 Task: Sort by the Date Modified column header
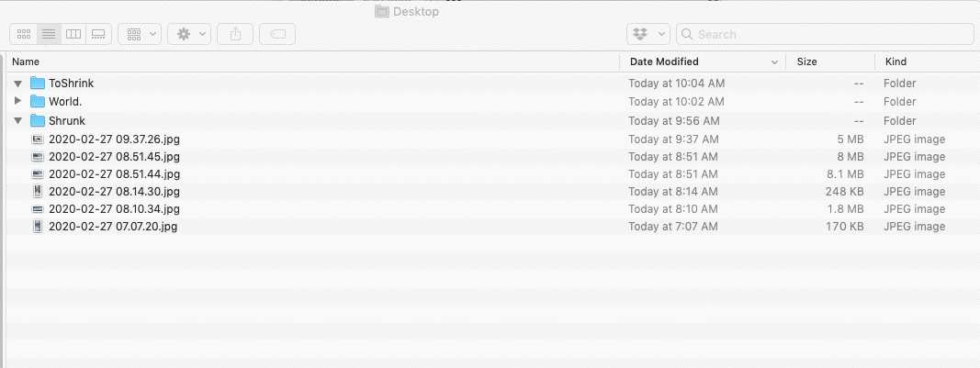point(704,61)
